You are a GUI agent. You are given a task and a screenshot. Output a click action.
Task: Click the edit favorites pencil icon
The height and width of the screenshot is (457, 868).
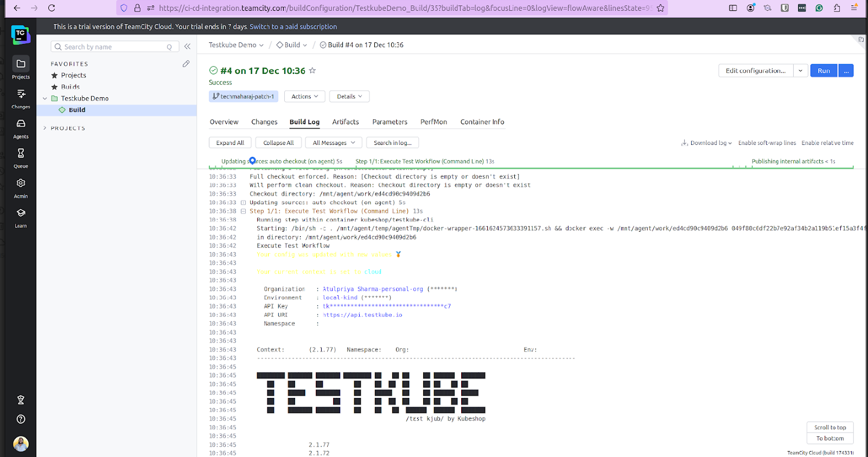click(186, 64)
